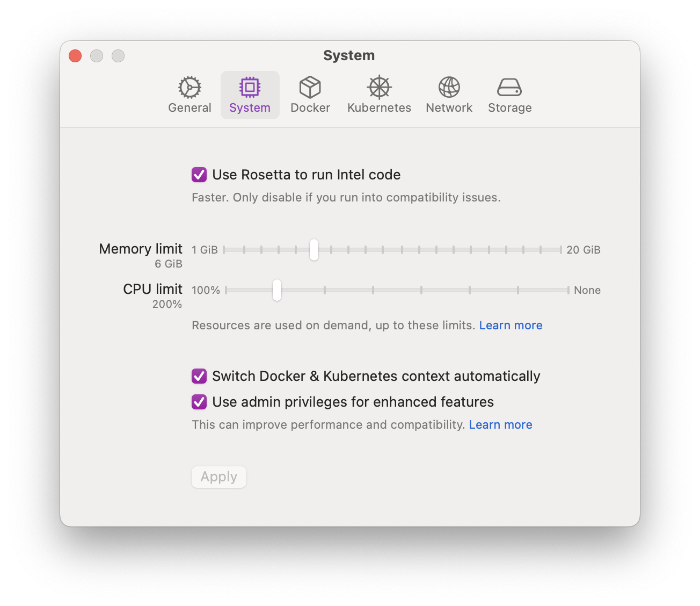Click the disabled Apply button
Image resolution: width=700 pixels, height=606 pixels.
(x=219, y=477)
